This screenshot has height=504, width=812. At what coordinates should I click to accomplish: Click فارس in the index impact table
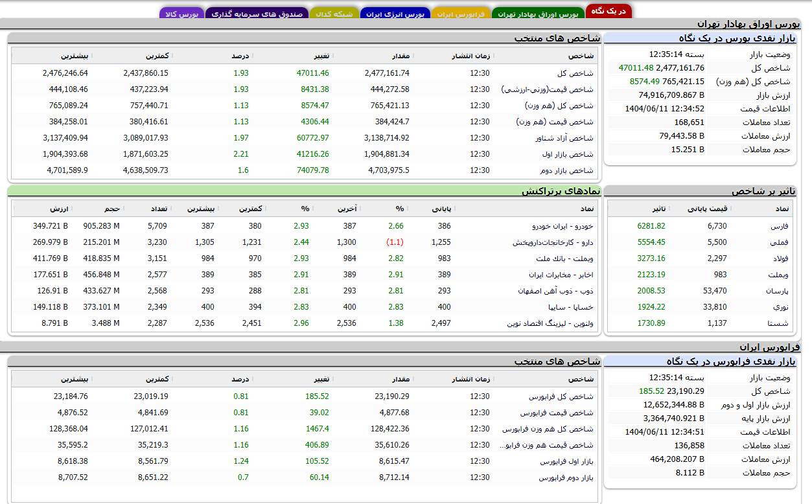[x=780, y=226]
